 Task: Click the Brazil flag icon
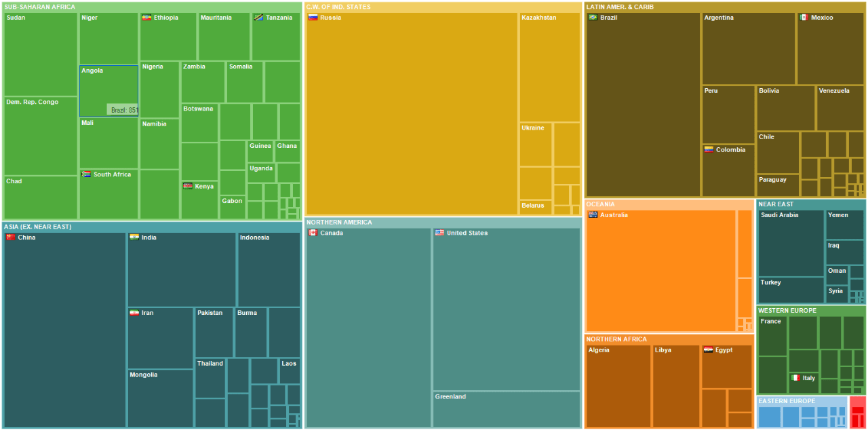click(593, 18)
